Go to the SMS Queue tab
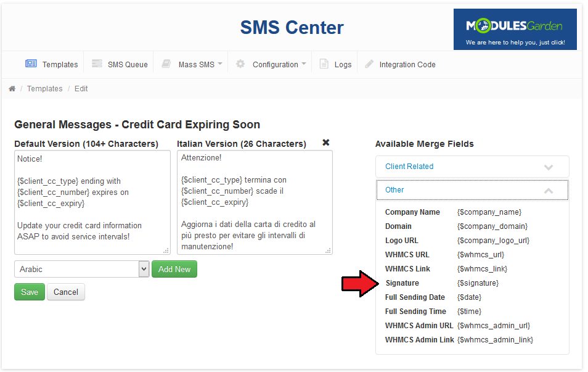Image resolution: width=588 pixels, height=372 pixels. click(x=127, y=64)
